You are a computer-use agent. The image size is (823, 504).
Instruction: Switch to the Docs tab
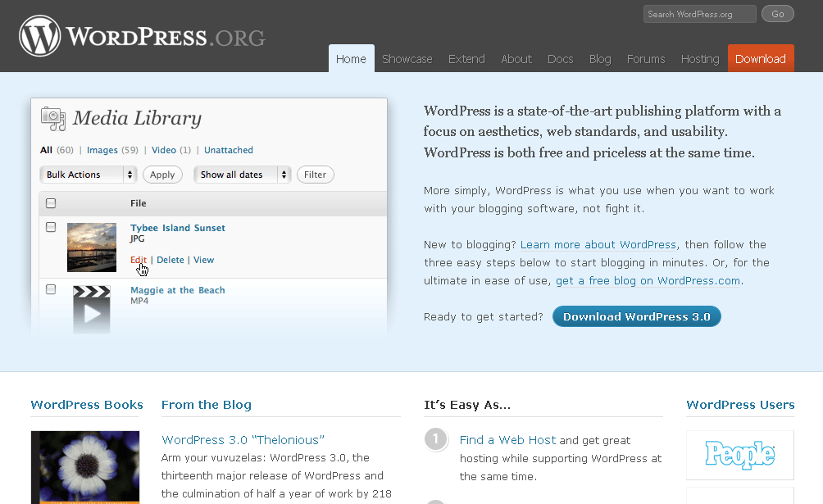click(561, 59)
